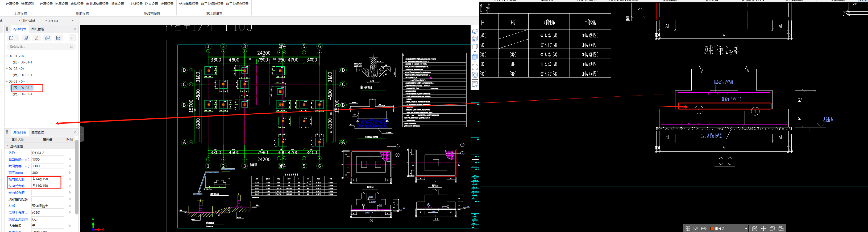The height and width of the screenshot is (232, 868).
Task: Collapse the DJ-02 tree node
Action: pos(7,69)
